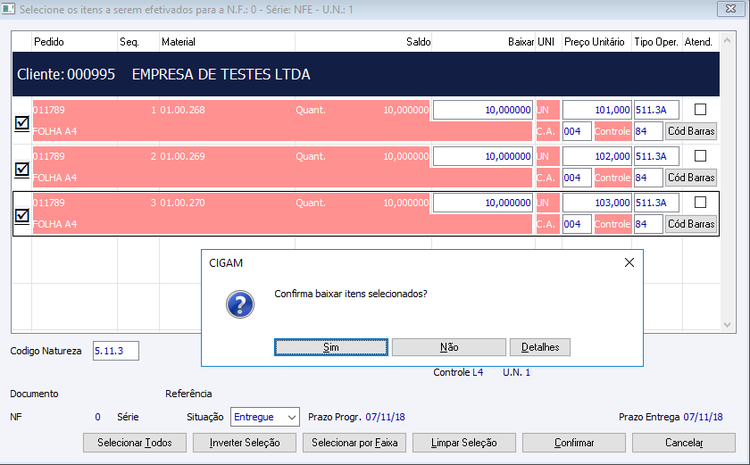Tick Atend. checkbox for item 01.00.268

coord(700,110)
